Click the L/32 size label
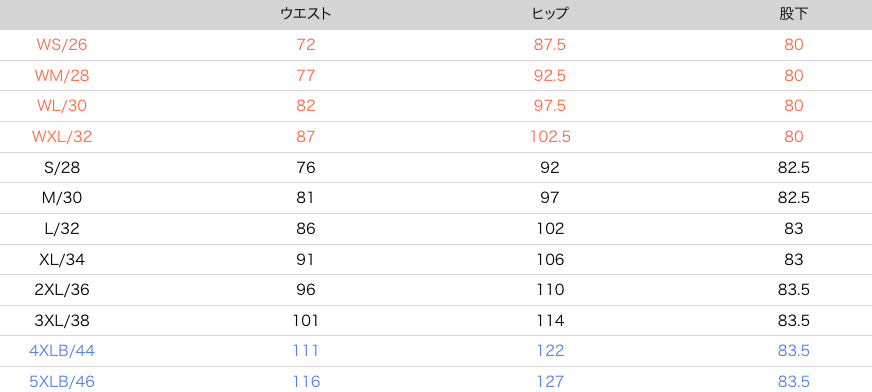Viewport: 872px width, 392px height. [62, 228]
